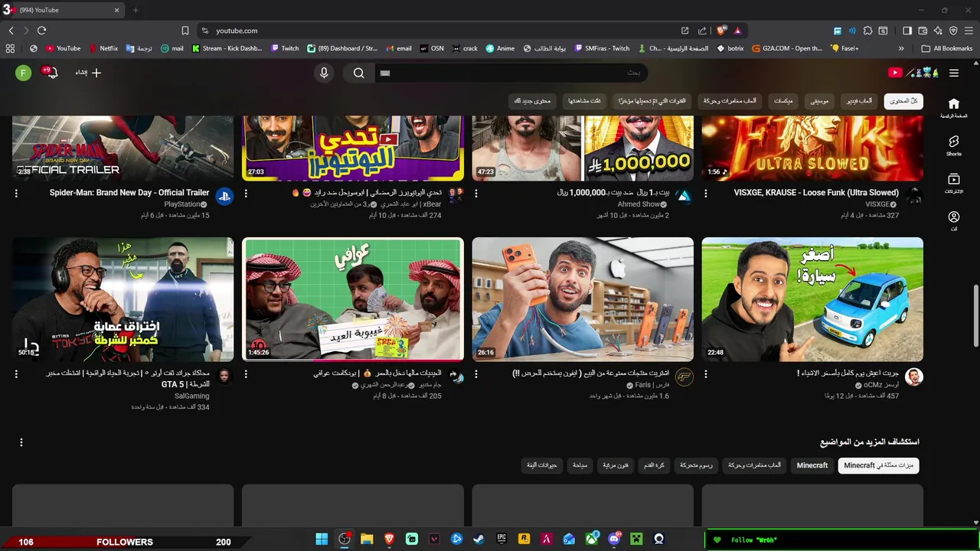The height and width of the screenshot is (551, 980).
Task: Open more options for Faris iPhone video
Action: (476, 374)
